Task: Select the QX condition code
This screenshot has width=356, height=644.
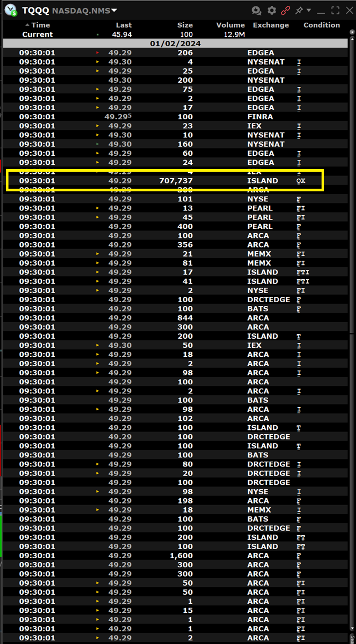Action: tap(301, 181)
